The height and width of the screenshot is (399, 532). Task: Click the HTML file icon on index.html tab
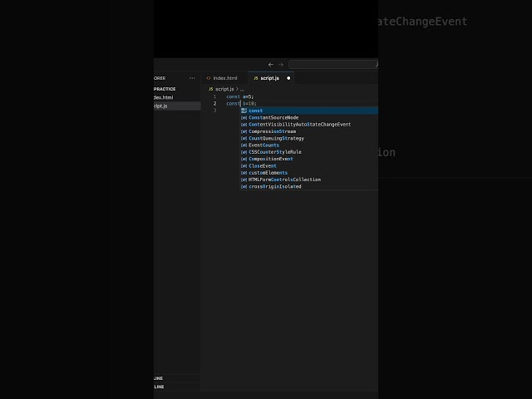point(209,78)
